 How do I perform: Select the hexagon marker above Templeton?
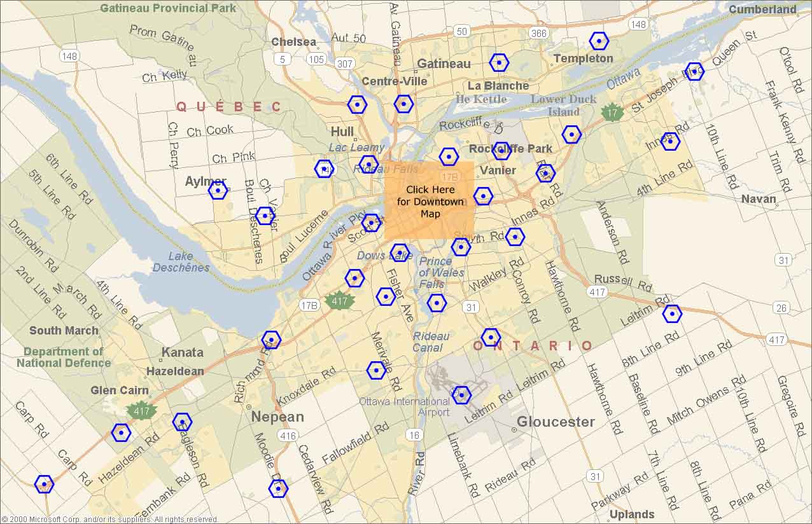click(599, 41)
